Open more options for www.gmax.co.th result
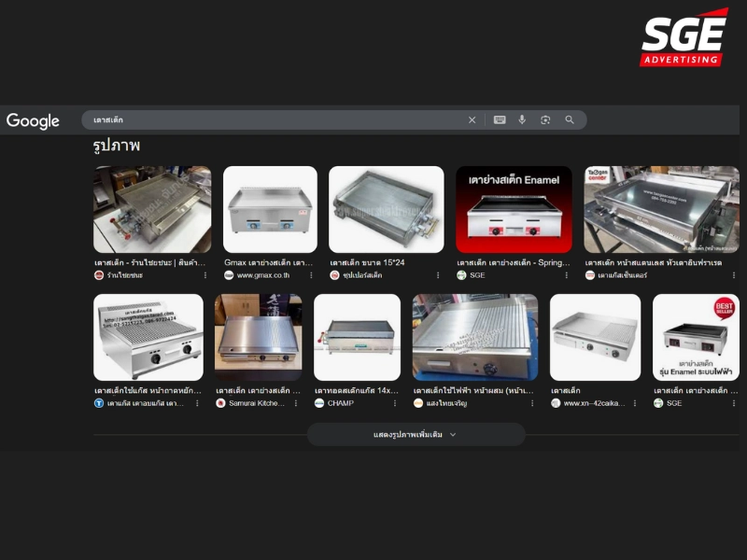747x560 pixels. (311, 275)
